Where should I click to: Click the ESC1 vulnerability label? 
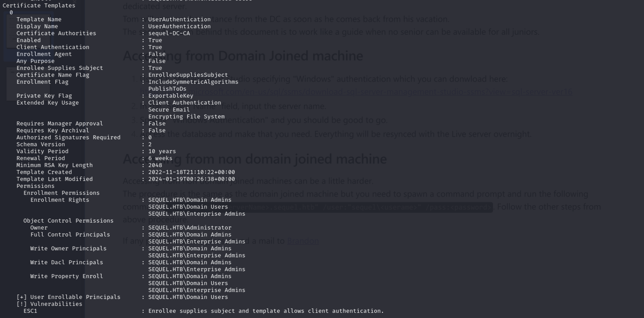30,311
